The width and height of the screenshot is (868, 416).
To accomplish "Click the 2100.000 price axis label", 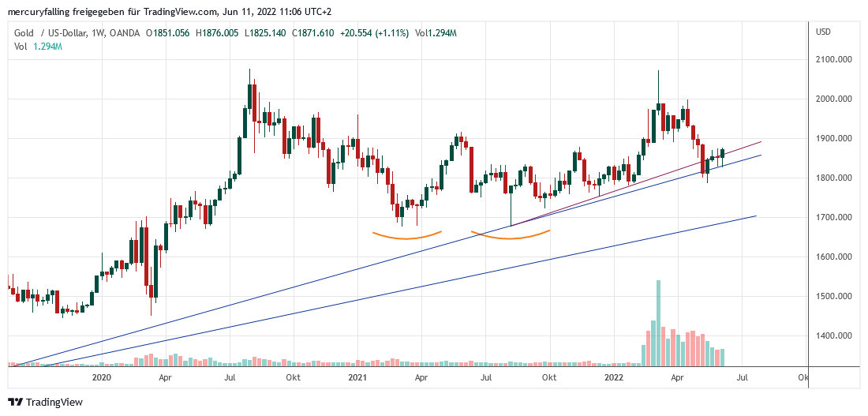I will [x=834, y=60].
